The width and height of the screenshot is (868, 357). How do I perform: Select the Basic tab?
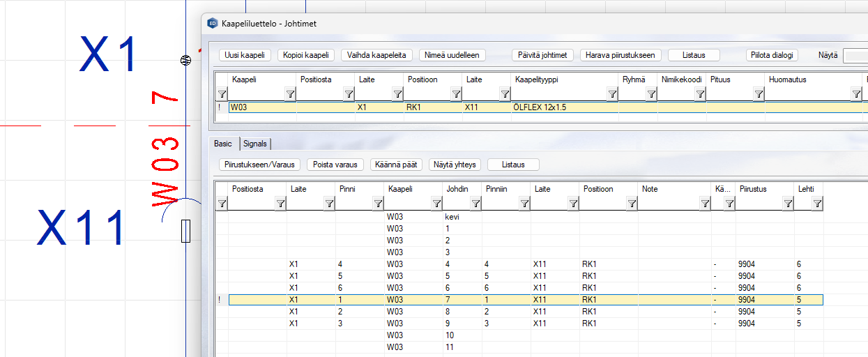(x=223, y=144)
